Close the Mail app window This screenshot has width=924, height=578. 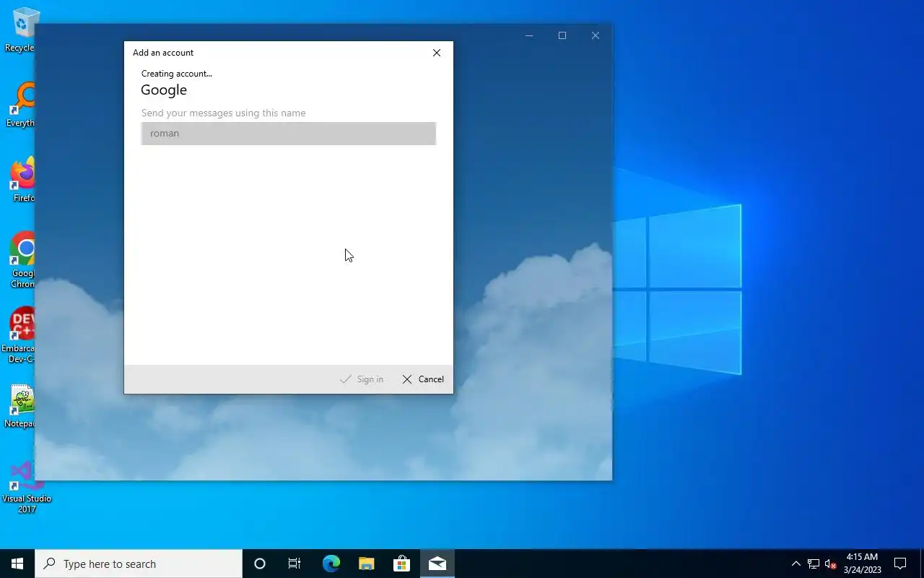coord(596,35)
